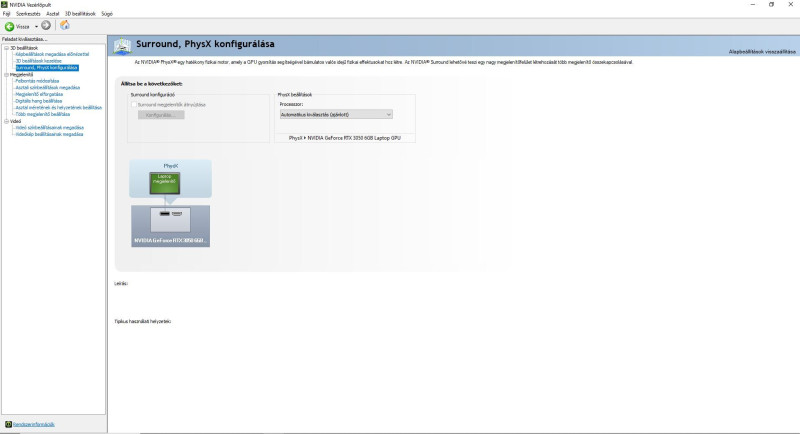Click the Állítsa be a következőket heading

click(x=152, y=84)
